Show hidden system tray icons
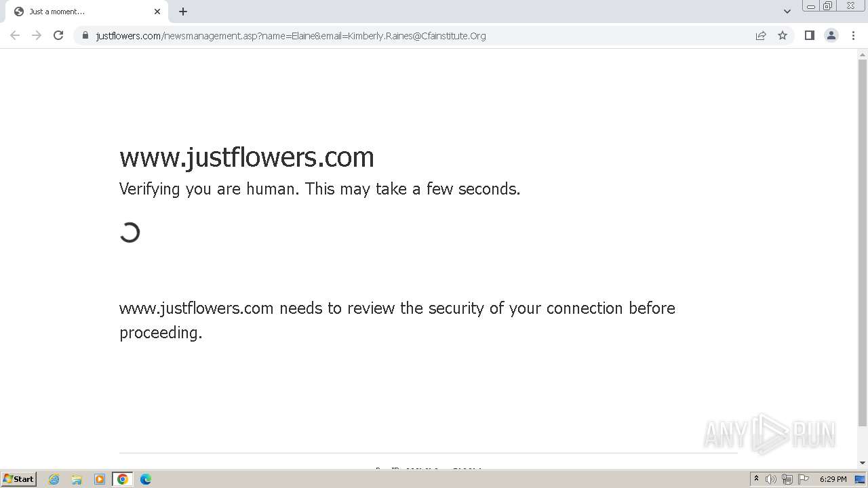Viewport: 868px width, 488px height. [757, 479]
